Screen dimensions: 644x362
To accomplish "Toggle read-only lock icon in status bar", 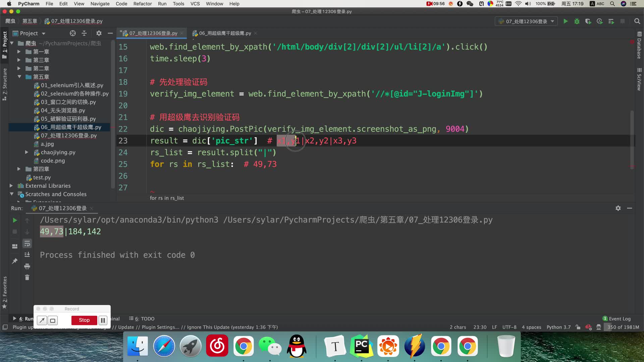I will (x=578, y=327).
